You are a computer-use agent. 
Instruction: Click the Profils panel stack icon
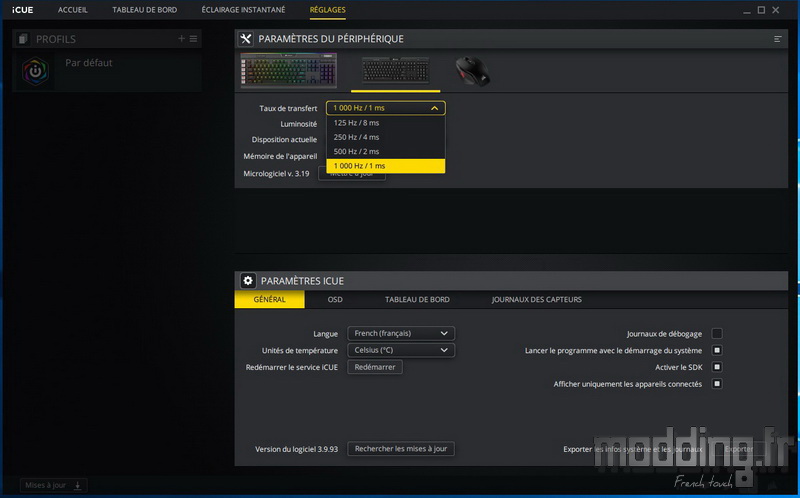[22, 39]
